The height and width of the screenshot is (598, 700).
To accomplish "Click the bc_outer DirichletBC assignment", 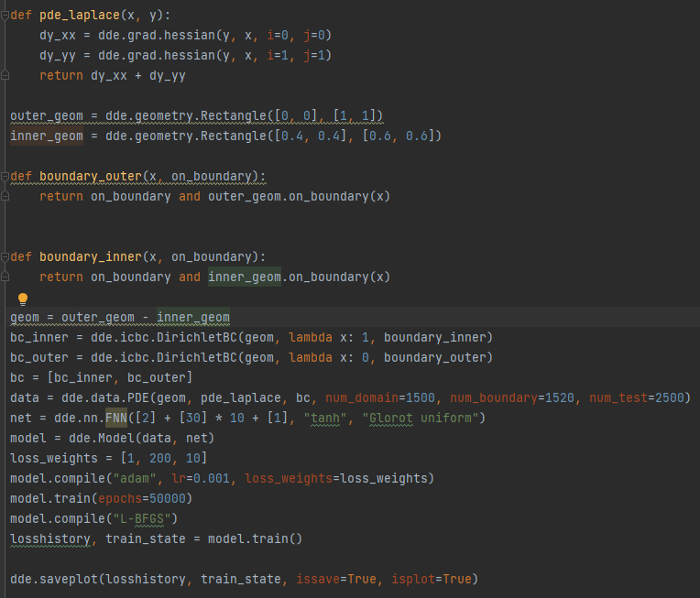I will 251,357.
